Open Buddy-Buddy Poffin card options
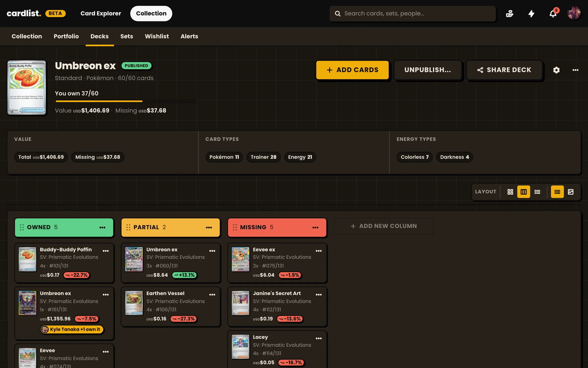588x368 pixels. pos(106,251)
